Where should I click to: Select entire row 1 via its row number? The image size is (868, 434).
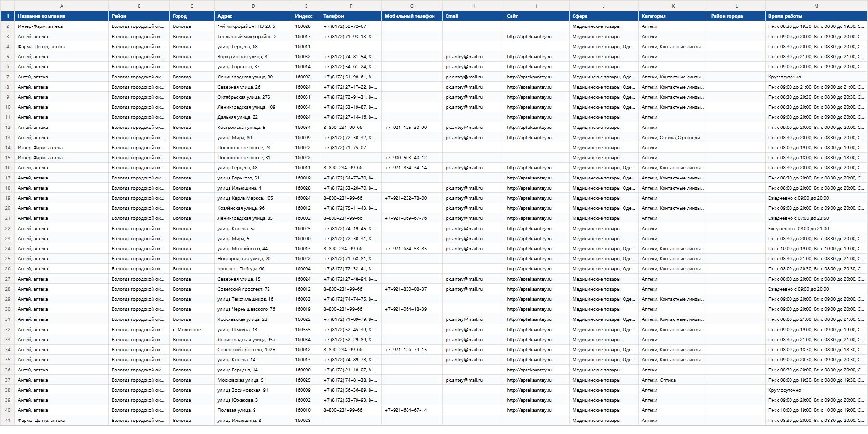(8, 16)
